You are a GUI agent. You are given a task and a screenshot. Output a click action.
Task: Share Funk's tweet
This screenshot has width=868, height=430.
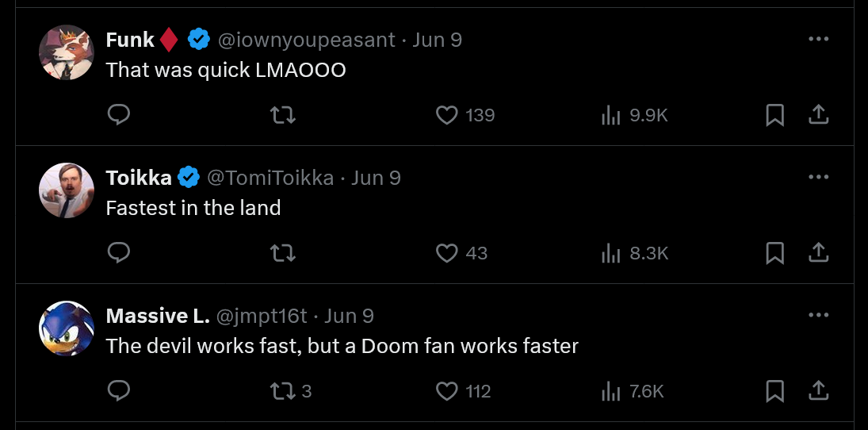pyautogui.click(x=818, y=116)
